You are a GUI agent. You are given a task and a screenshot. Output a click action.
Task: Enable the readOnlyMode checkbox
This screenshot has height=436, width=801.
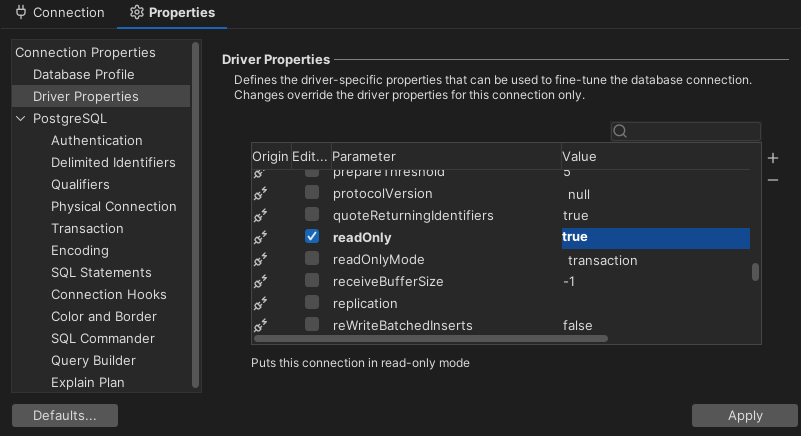pyautogui.click(x=312, y=260)
